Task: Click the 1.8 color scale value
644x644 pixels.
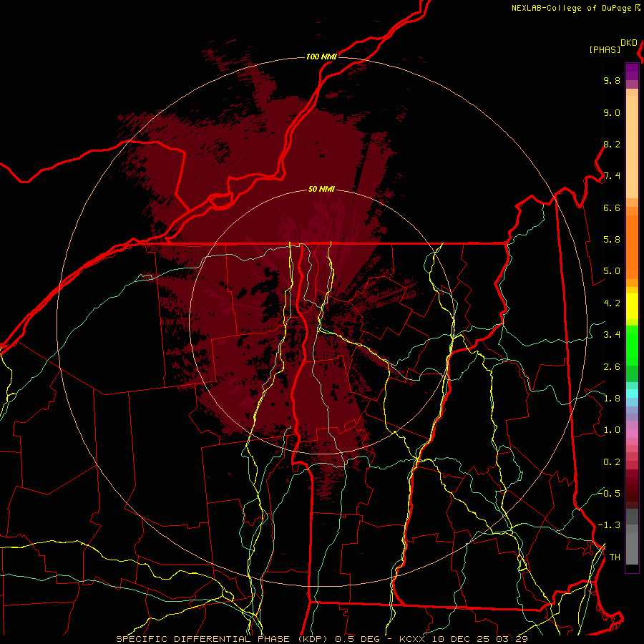Action: [x=612, y=399]
